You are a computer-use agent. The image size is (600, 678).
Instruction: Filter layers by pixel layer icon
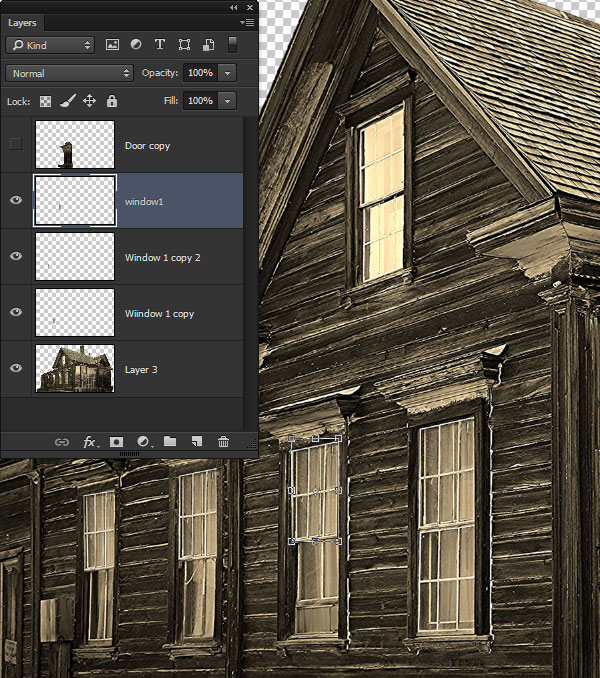(x=112, y=45)
